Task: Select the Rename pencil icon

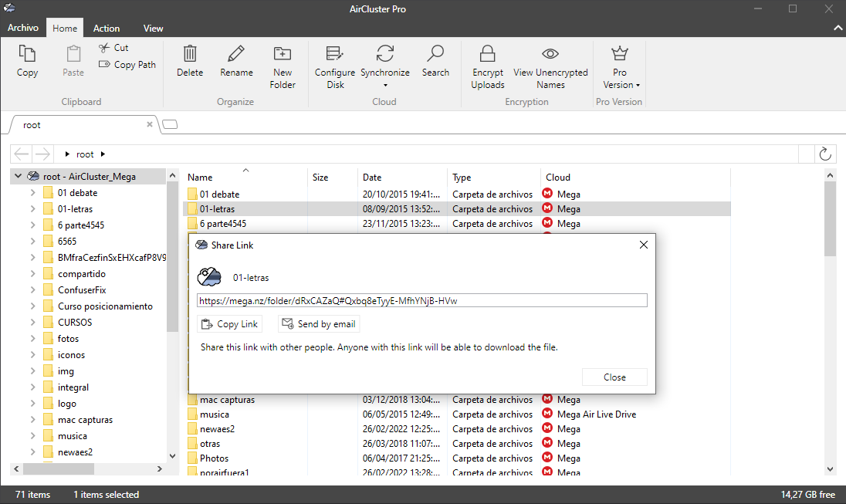Action: click(x=236, y=54)
